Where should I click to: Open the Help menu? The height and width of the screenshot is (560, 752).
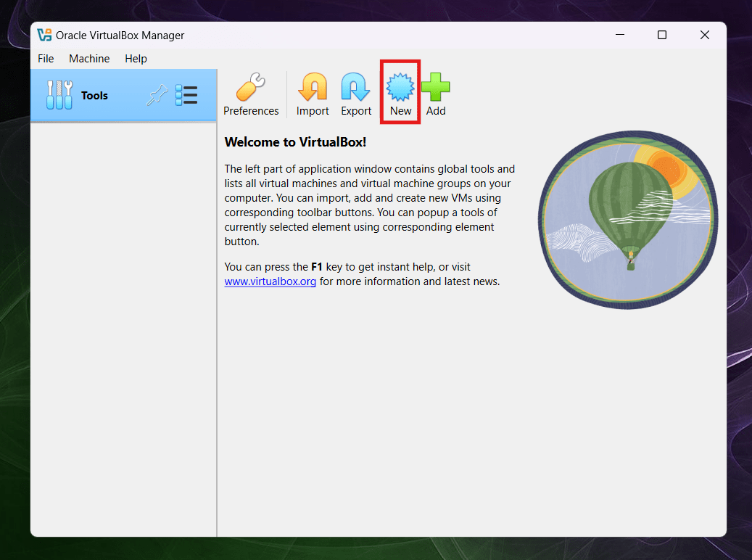[136, 59]
